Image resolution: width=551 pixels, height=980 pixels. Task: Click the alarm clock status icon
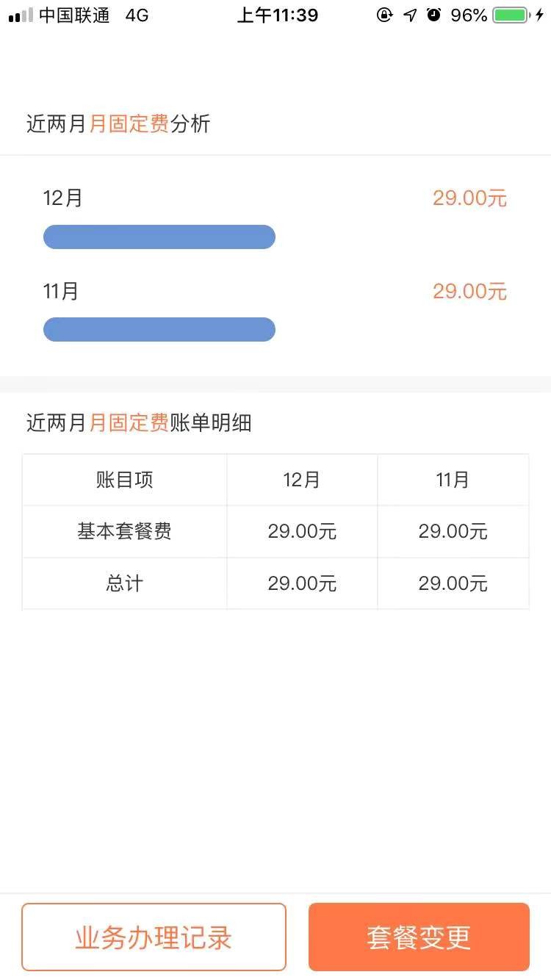[x=434, y=15]
